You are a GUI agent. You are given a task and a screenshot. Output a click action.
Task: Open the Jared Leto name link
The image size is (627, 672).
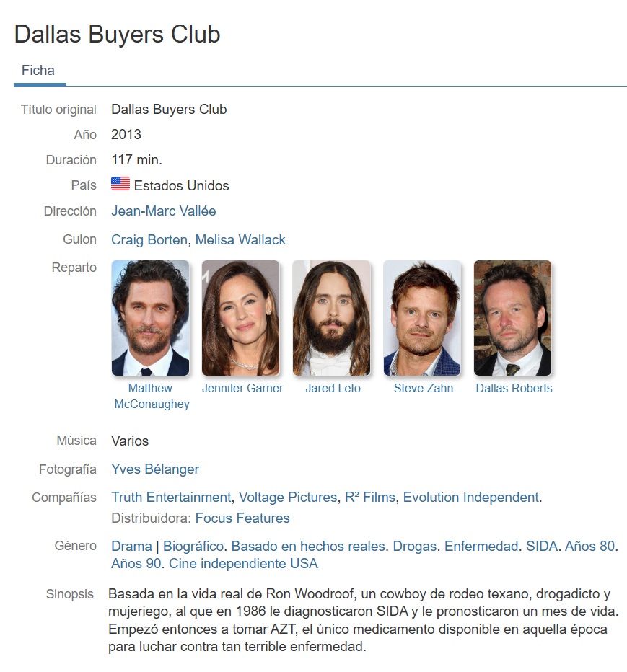[x=333, y=388]
